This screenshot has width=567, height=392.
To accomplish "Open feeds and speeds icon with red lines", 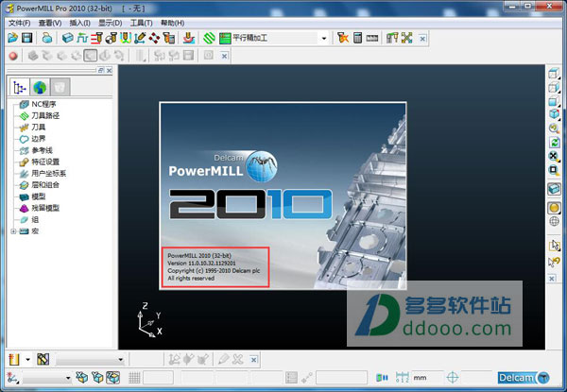I will [x=96, y=38].
